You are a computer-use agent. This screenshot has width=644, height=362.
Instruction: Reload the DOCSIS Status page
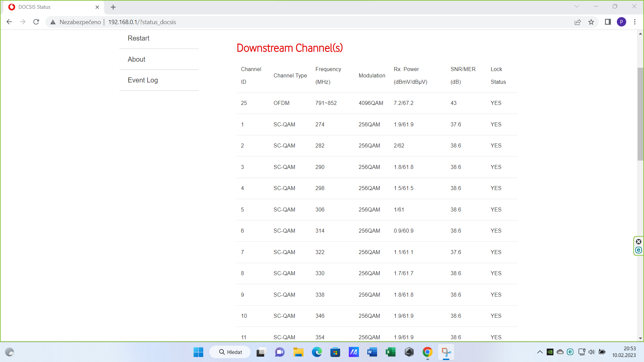point(36,22)
